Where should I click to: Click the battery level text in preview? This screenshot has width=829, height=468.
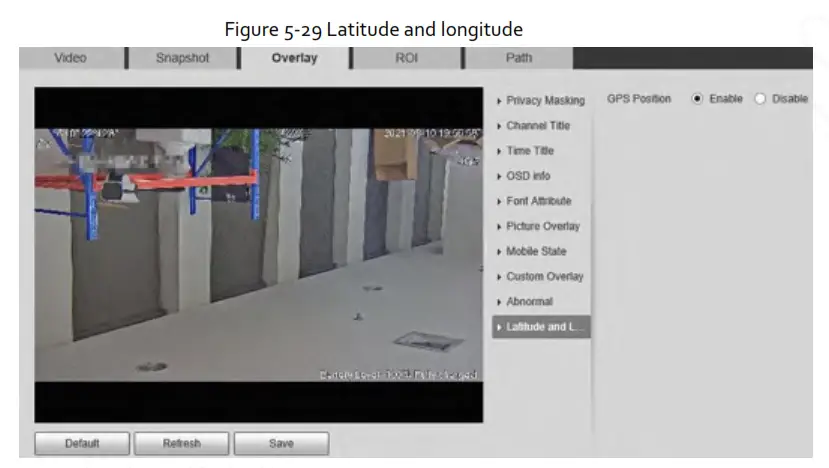point(399,375)
